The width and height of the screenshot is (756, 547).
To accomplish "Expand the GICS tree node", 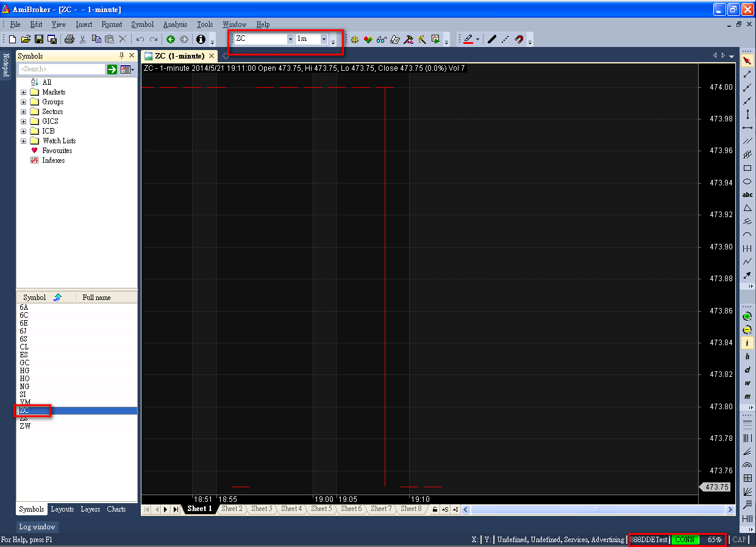I will click(x=24, y=121).
